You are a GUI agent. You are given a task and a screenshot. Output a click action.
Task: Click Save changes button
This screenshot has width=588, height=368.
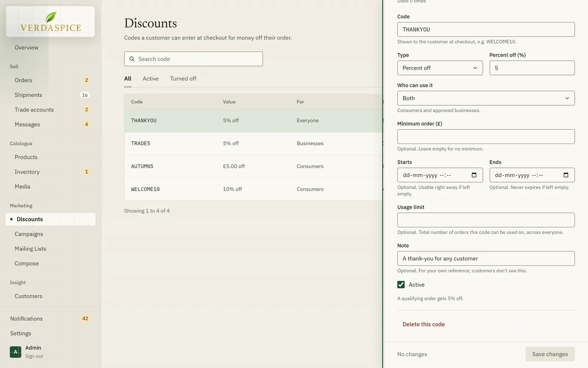click(x=550, y=354)
